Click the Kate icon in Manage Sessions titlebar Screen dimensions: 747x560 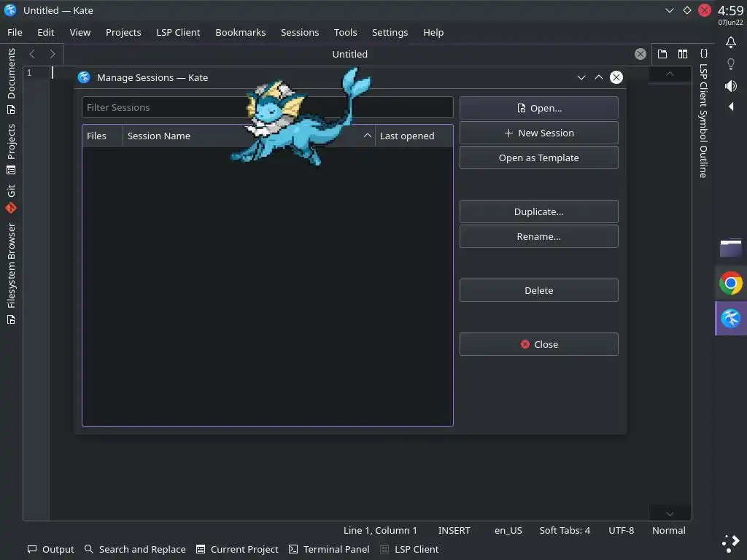pos(84,77)
